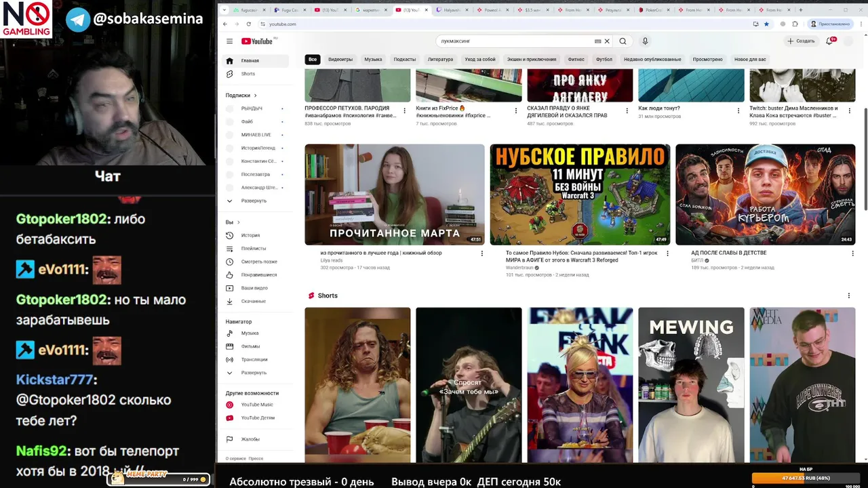Open the МИНАЕВ LIVE subscription channel
This screenshot has width=868, height=488.
256,135
